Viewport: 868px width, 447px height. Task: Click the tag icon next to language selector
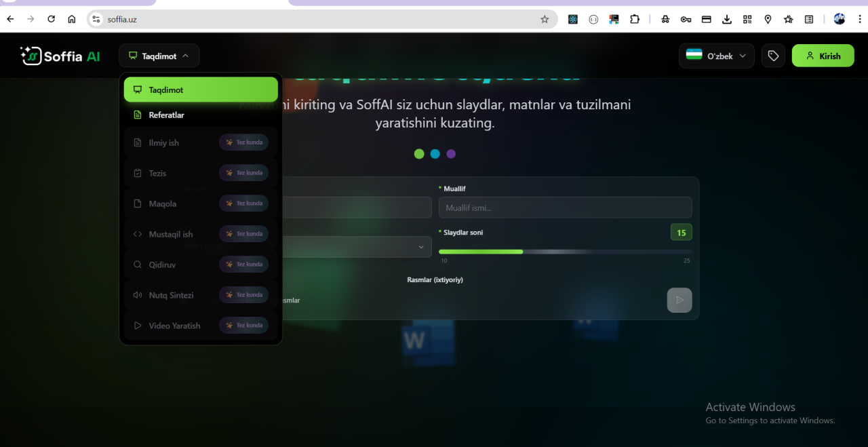pyautogui.click(x=773, y=56)
